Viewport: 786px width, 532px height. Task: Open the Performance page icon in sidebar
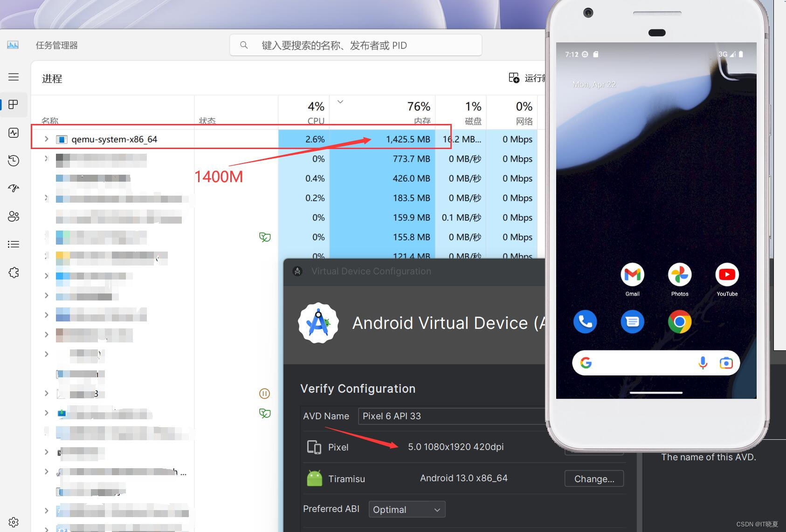pyautogui.click(x=14, y=133)
